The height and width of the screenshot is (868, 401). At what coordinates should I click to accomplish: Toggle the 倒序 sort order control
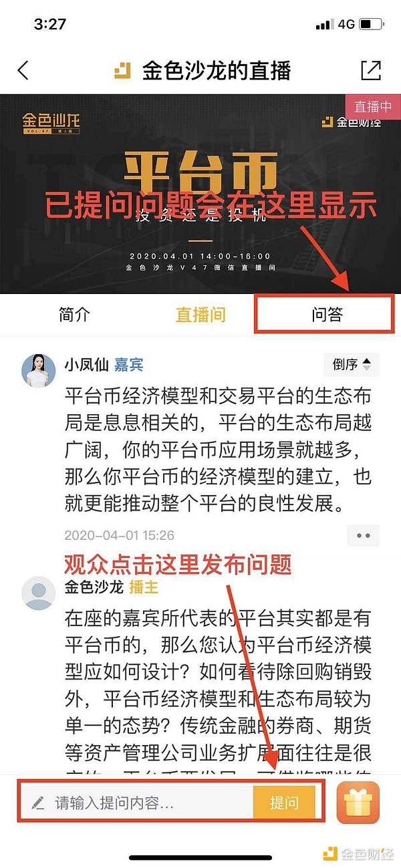[x=352, y=365]
